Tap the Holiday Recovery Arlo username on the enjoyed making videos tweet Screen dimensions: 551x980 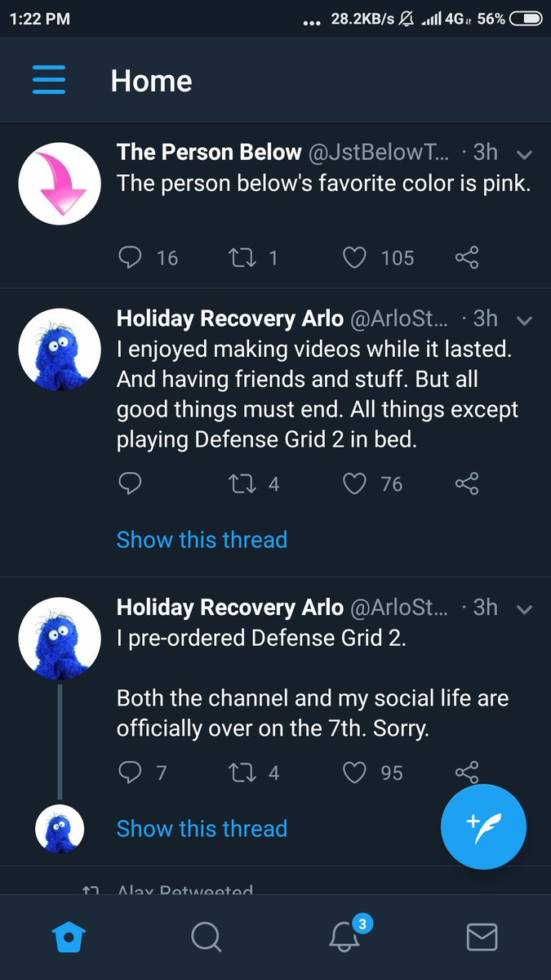pos(229,318)
